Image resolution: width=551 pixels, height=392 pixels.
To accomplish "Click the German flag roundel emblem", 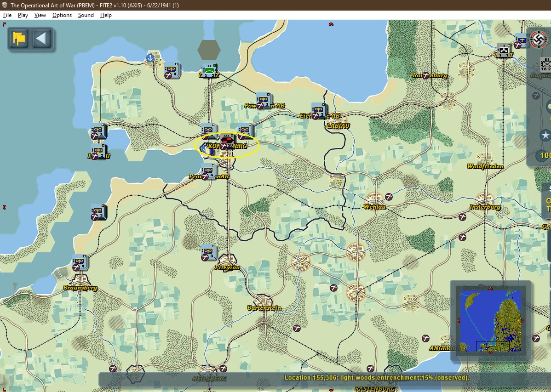I will click(538, 39).
